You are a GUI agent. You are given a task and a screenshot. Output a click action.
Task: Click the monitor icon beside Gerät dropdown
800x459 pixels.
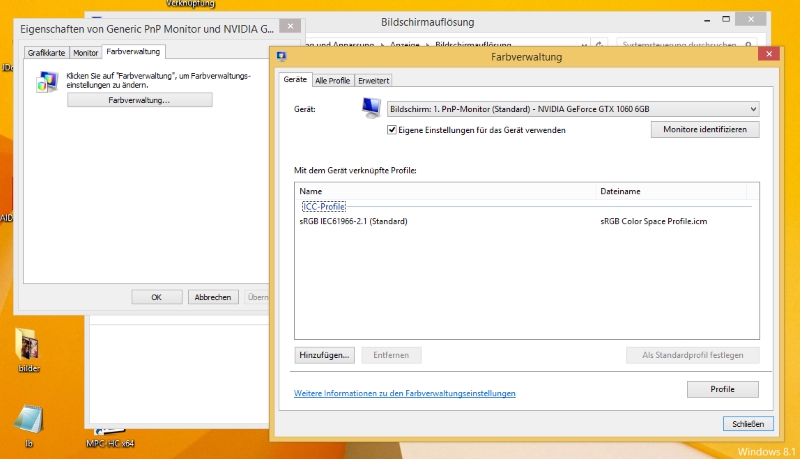(371, 108)
